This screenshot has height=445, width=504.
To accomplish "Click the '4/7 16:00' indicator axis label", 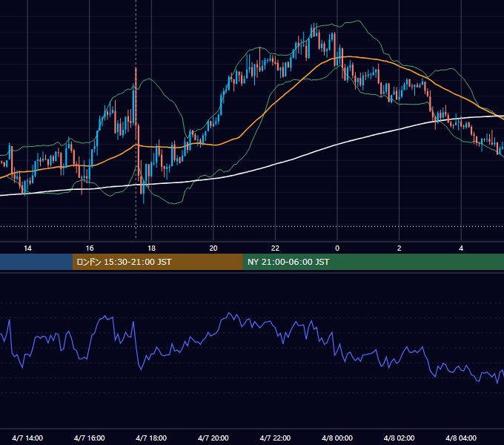I will [90, 438].
